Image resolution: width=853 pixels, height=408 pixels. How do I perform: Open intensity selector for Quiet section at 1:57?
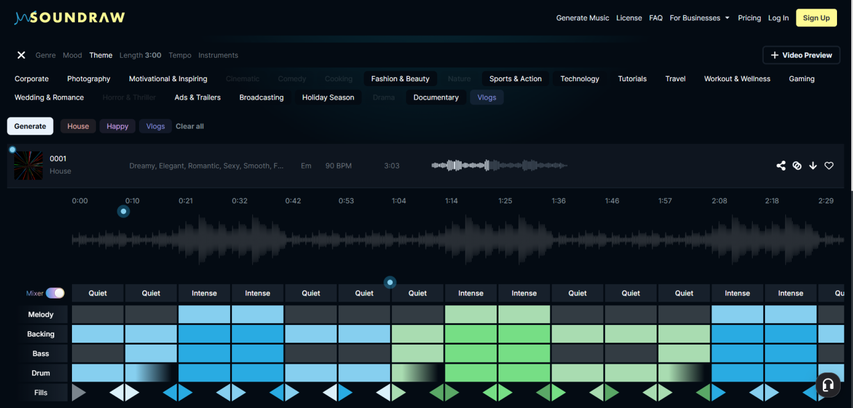[x=684, y=293]
